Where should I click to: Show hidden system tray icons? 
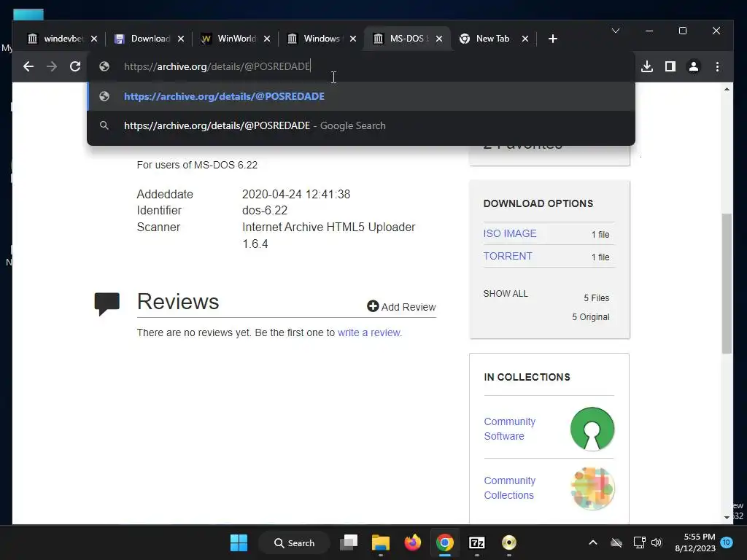[x=593, y=542]
